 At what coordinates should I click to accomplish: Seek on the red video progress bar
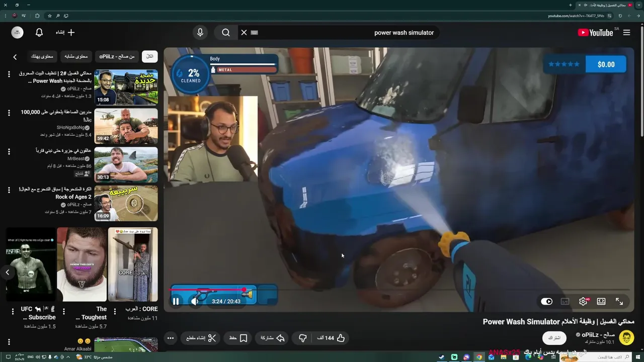tap(399, 290)
